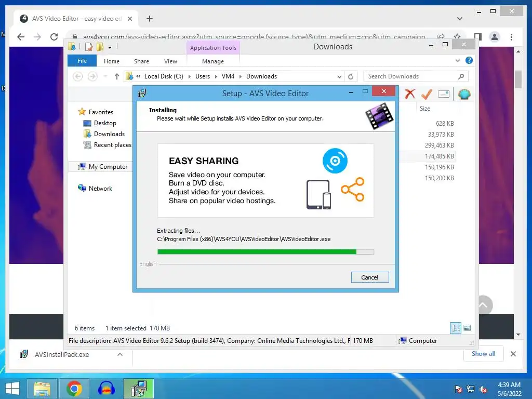Switch to large icons view layout
The image size is (532, 399).
(467, 328)
